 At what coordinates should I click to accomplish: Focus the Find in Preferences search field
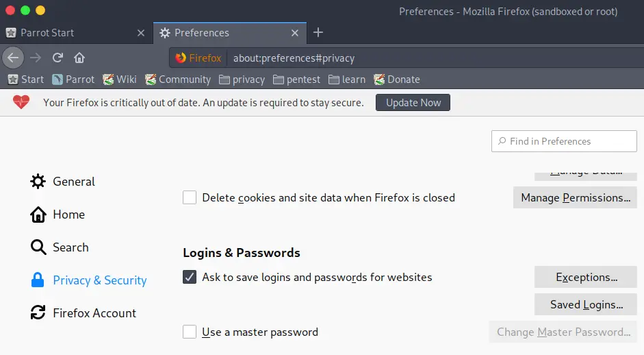click(564, 141)
